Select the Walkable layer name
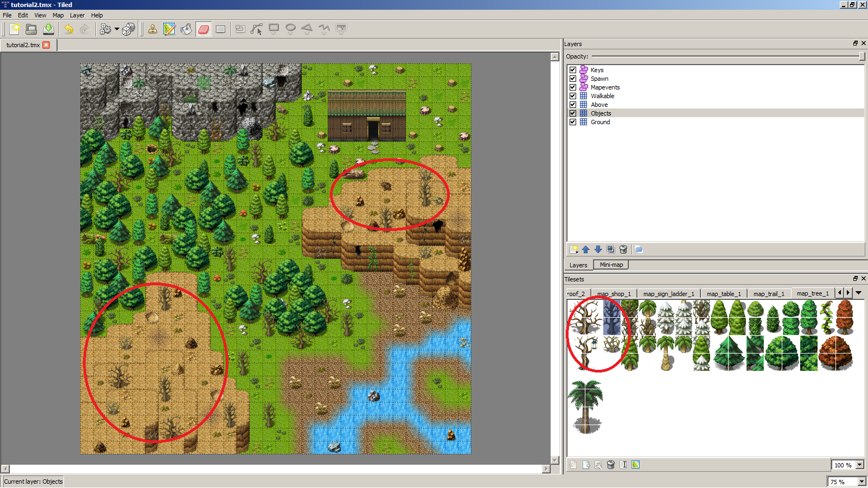Viewport: 868px width, 488px height. pos(602,96)
